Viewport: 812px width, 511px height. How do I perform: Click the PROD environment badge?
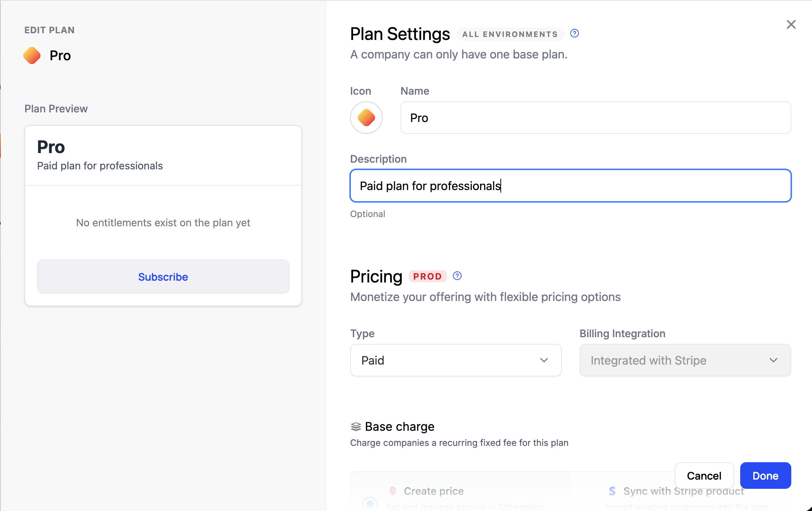(427, 276)
